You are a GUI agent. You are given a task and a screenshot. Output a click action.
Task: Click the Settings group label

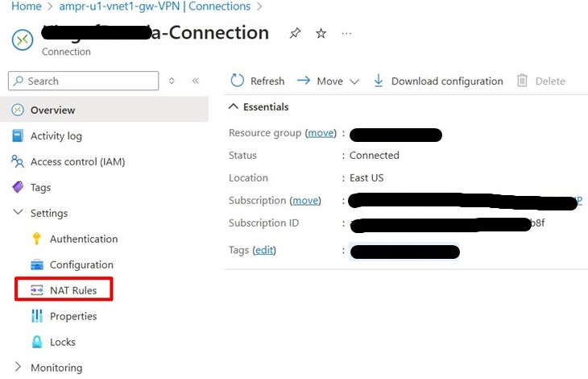pyautogui.click(x=49, y=213)
